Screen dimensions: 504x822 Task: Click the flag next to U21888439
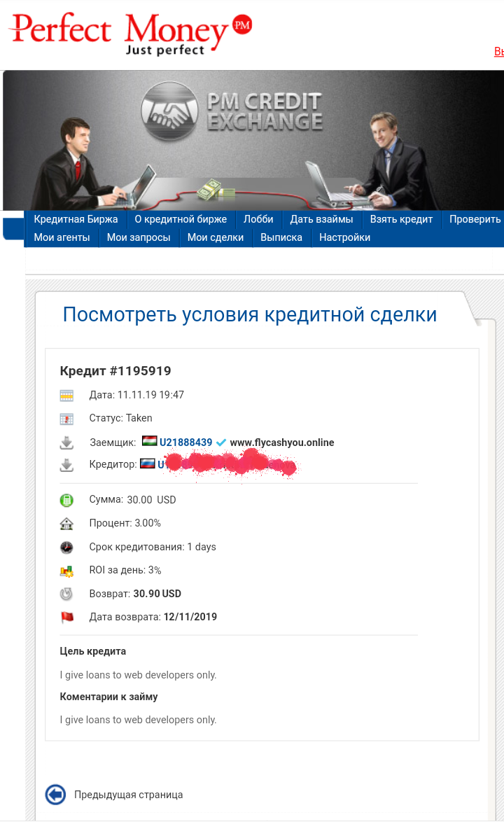point(149,441)
